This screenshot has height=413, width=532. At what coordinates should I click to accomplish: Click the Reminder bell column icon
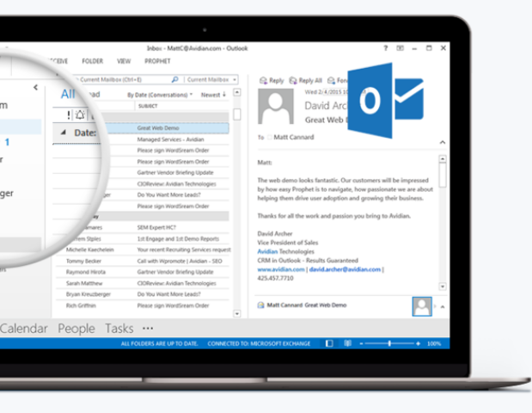(80, 115)
